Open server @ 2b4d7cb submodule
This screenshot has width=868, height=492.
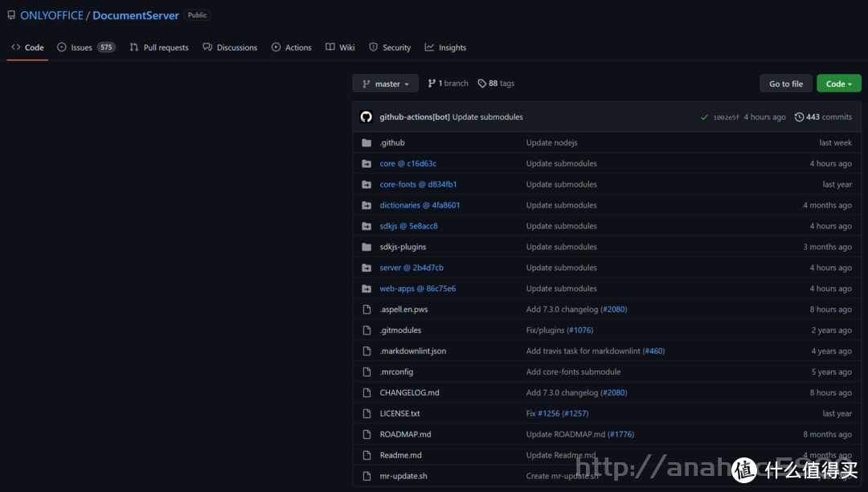tap(411, 268)
